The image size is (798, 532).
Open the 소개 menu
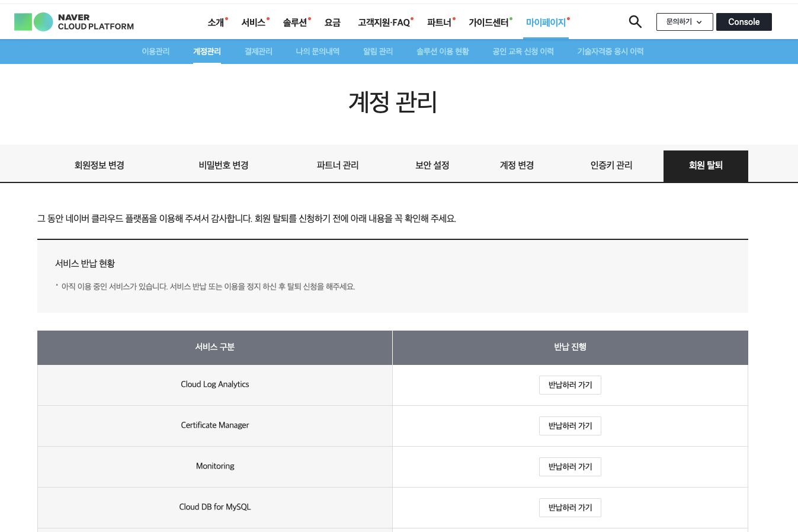tap(216, 23)
